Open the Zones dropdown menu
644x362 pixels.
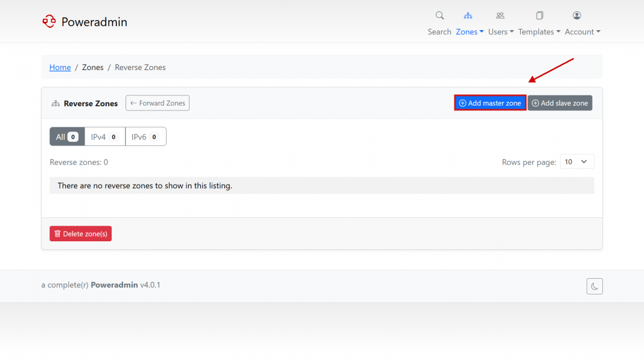(x=470, y=32)
